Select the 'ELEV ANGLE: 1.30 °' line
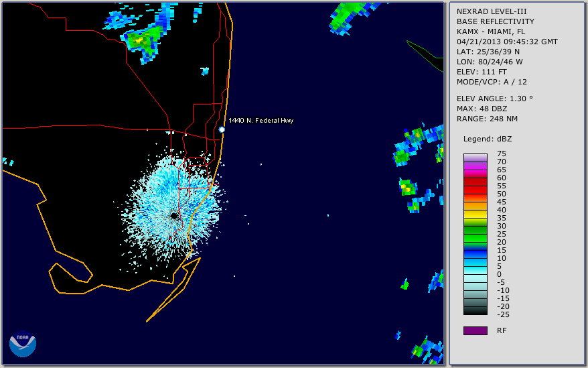The height and width of the screenshot is (368, 588). click(495, 99)
